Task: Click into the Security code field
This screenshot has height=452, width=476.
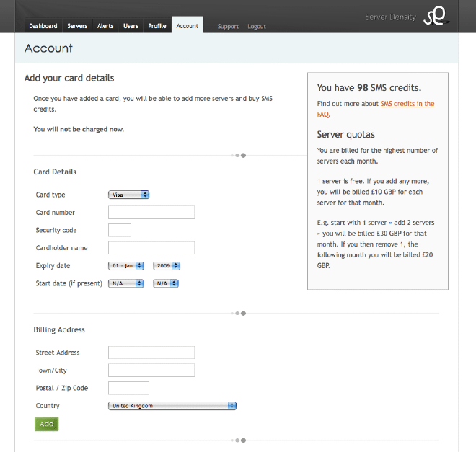Action: [120, 230]
